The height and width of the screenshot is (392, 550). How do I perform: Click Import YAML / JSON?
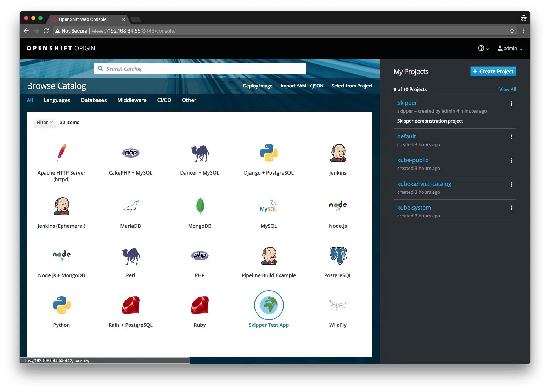(x=302, y=86)
